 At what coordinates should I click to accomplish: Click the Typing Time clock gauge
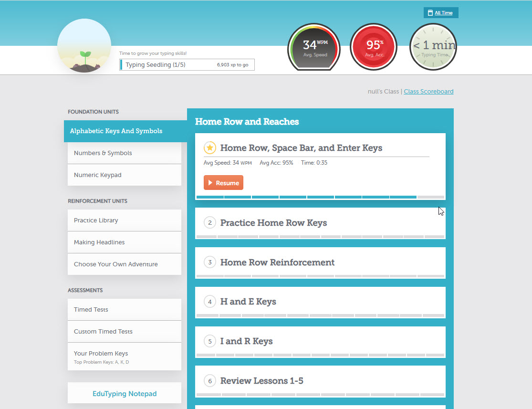(x=433, y=46)
